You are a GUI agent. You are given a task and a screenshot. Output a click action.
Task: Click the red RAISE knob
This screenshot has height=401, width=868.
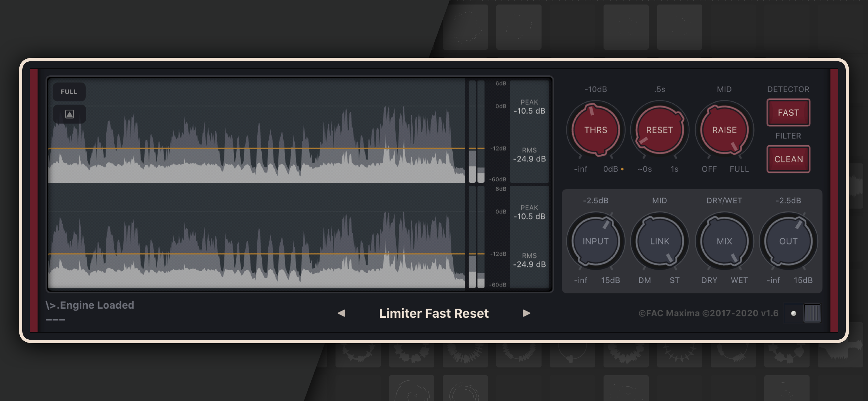(x=724, y=130)
